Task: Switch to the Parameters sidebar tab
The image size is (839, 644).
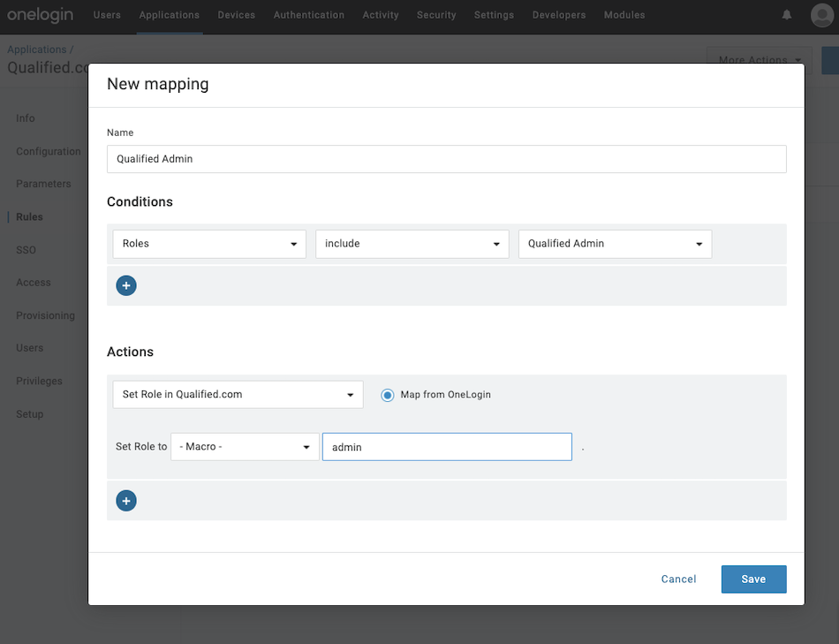Action: 43,184
